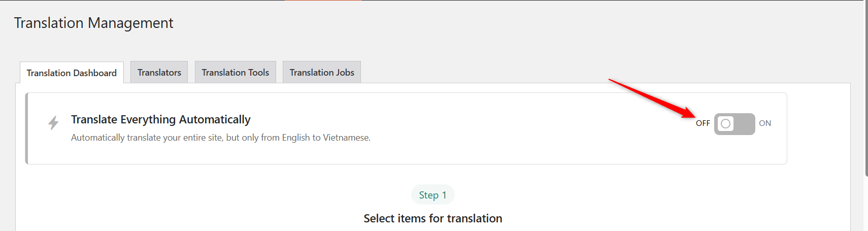Switch to the Translators tab

(x=159, y=72)
